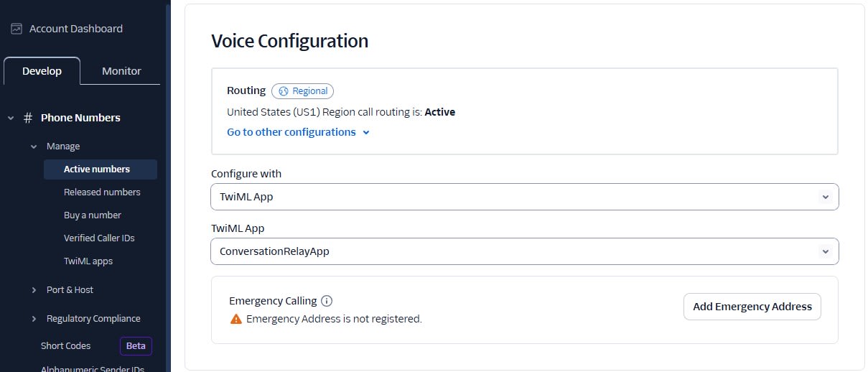Click the hash icon beside Phone Numbers

(x=28, y=118)
